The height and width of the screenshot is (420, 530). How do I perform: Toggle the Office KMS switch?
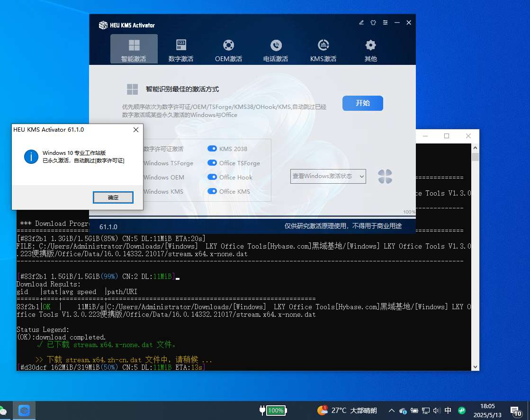(212, 191)
